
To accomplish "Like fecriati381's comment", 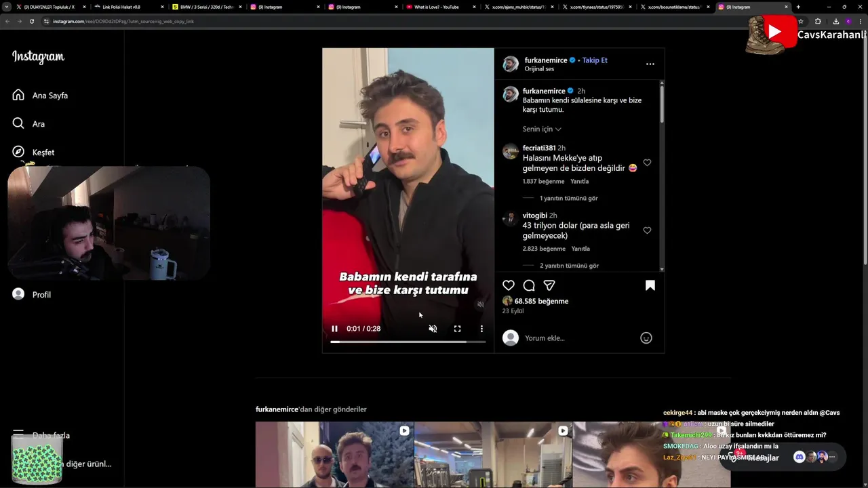I will (647, 163).
